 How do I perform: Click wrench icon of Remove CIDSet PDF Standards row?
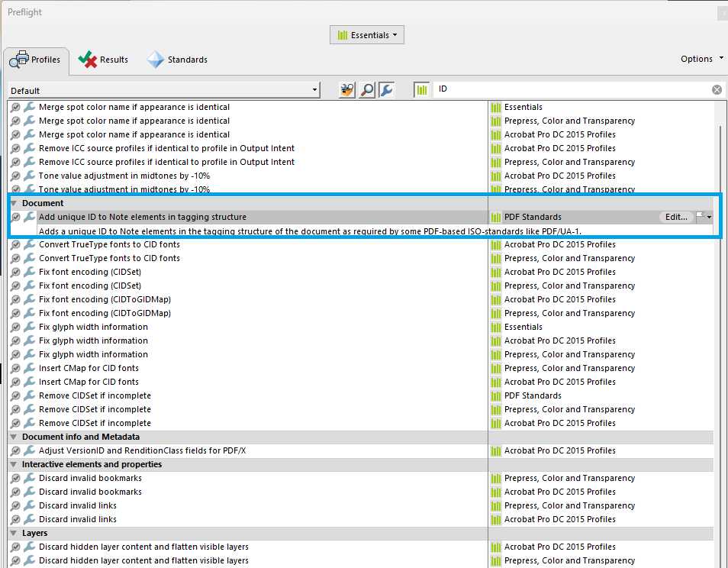click(29, 395)
